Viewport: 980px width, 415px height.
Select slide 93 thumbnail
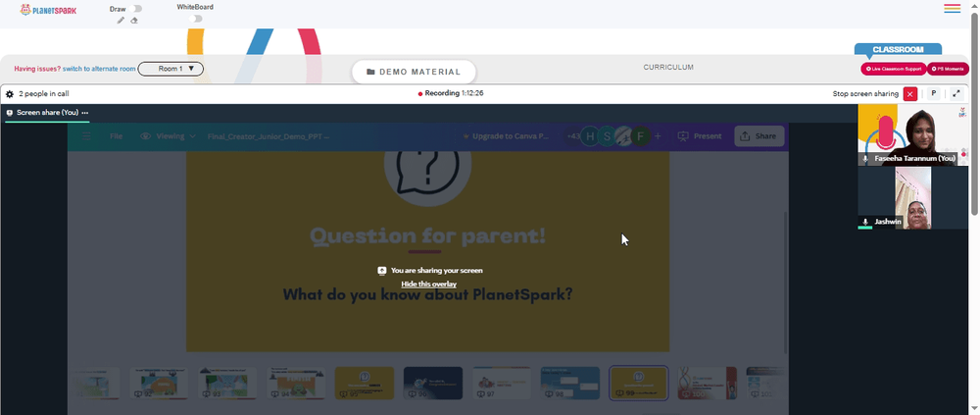click(x=227, y=383)
